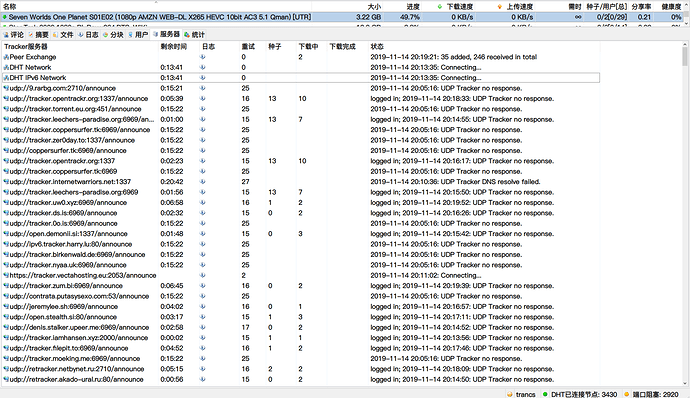Image resolution: width=690 pixels, height=398 pixels.
Task: Open the 统计 statistics tab
Action: (x=195, y=35)
